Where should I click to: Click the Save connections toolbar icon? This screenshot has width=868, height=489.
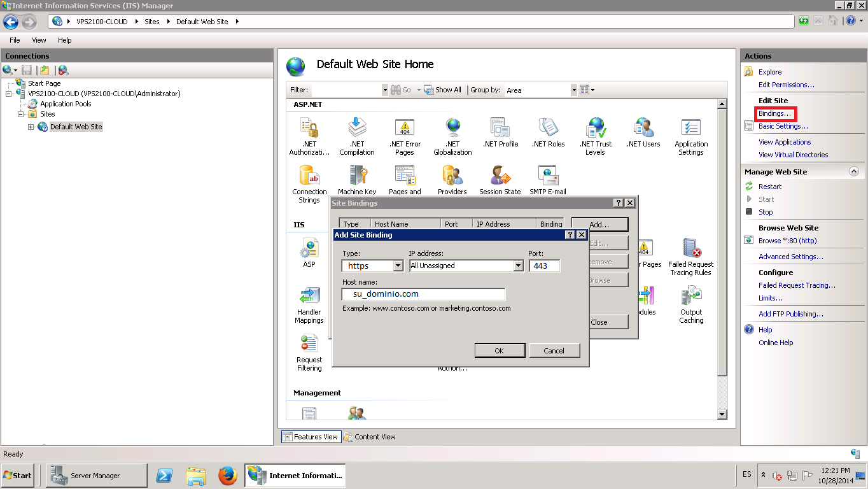point(27,71)
